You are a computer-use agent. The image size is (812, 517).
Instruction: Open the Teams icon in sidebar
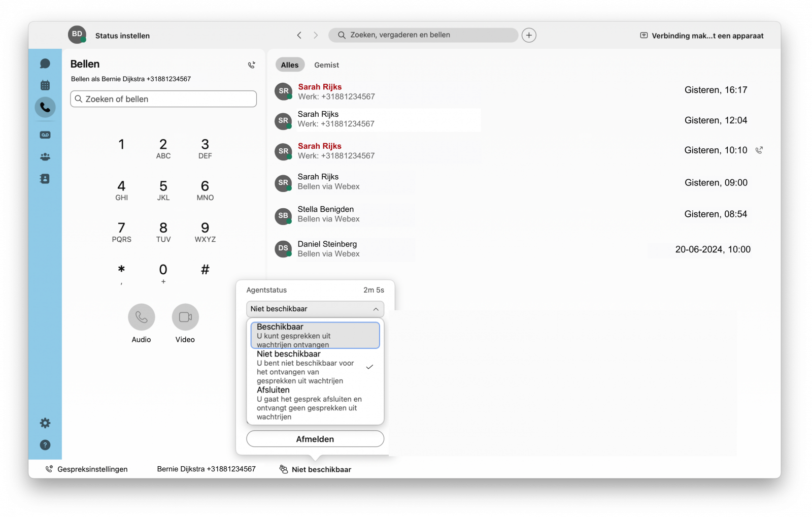[x=45, y=157]
